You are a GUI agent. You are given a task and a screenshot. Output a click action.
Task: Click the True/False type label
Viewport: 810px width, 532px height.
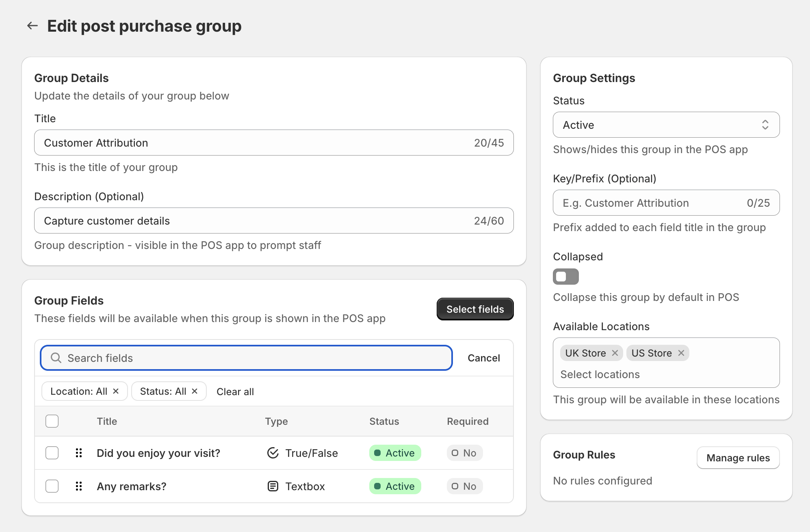point(312,453)
